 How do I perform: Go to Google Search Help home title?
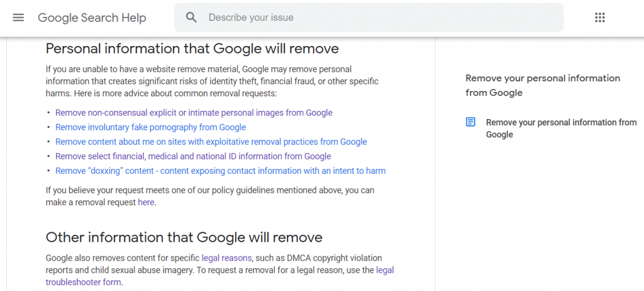(x=92, y=18)
